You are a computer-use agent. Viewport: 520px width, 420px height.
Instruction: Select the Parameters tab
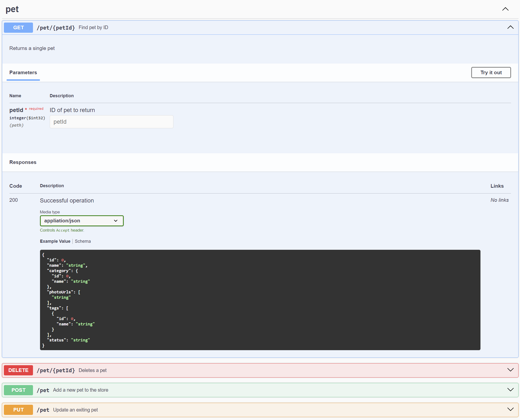pyautogui.click(x=23, y=73)
